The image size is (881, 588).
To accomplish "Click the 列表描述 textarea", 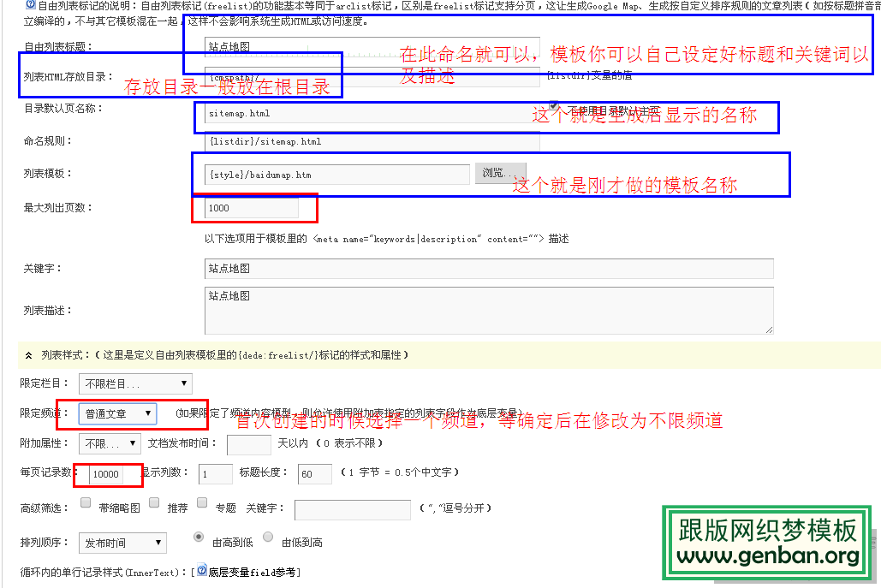I will click(x=489, y=311).
